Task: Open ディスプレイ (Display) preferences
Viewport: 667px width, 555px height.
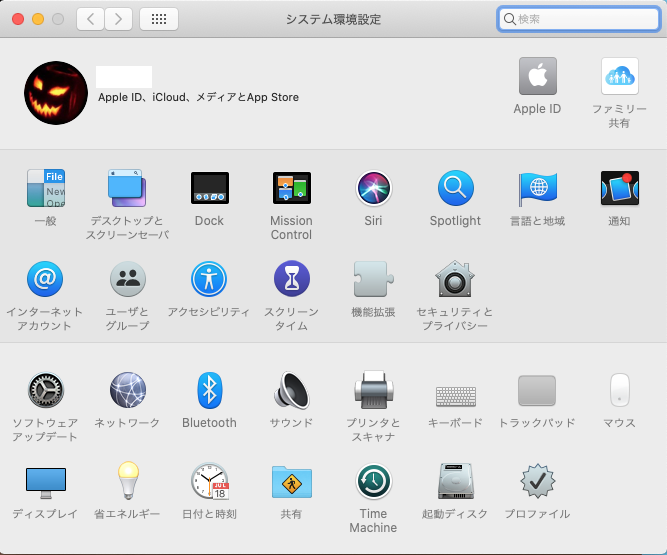Action: pos(45,482)
